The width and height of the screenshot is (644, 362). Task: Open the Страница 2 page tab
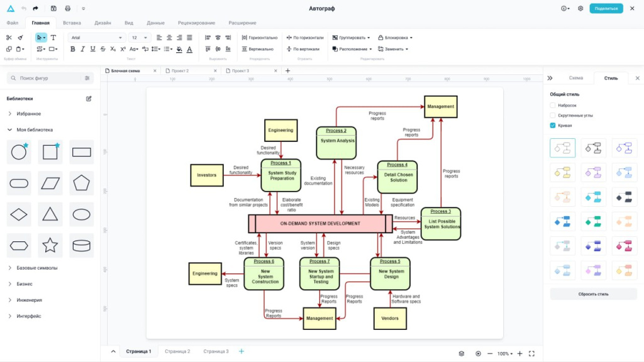pos(177,351)
